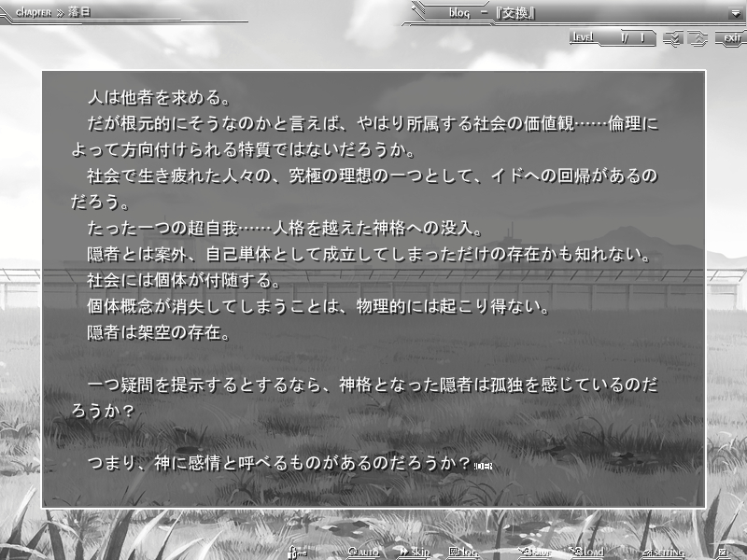This screenshot has width=747, height=560.
Task: Go to next level with down chevrons
Action: click(672, 38)
